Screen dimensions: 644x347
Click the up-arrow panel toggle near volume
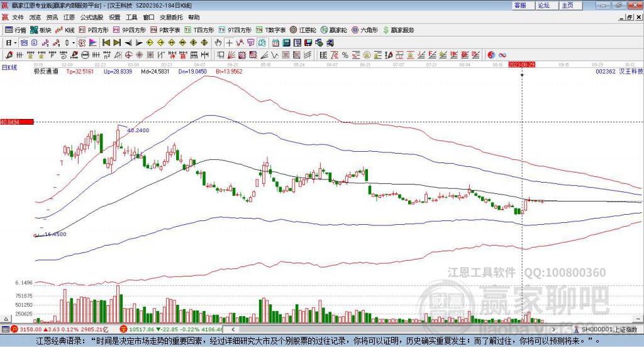click(x=6, y=319)
